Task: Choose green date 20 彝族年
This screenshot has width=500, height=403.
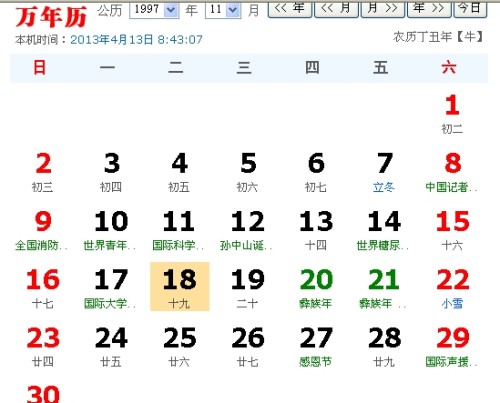Action: click(316, 288)
